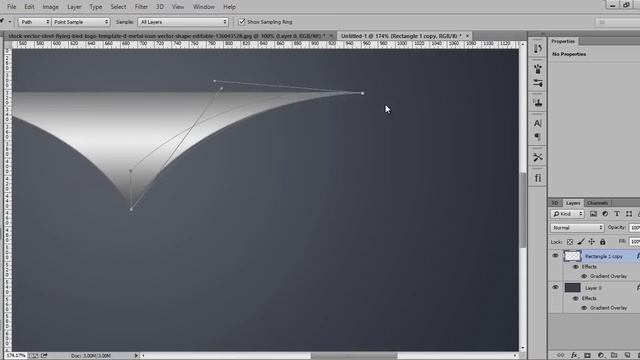
Task: Add a layer mask icon
Action: click(587, 355)
